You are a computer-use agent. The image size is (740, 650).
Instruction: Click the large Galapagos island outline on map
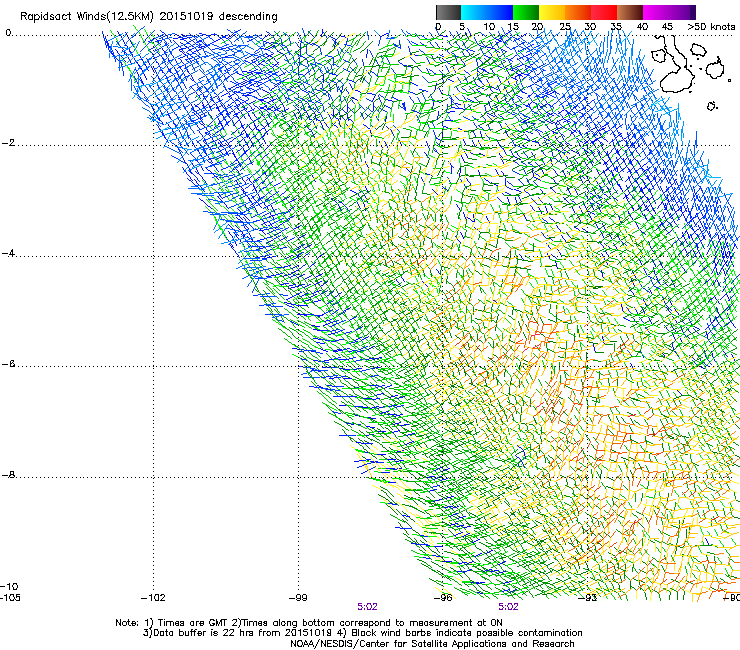[x=676, y=64]
